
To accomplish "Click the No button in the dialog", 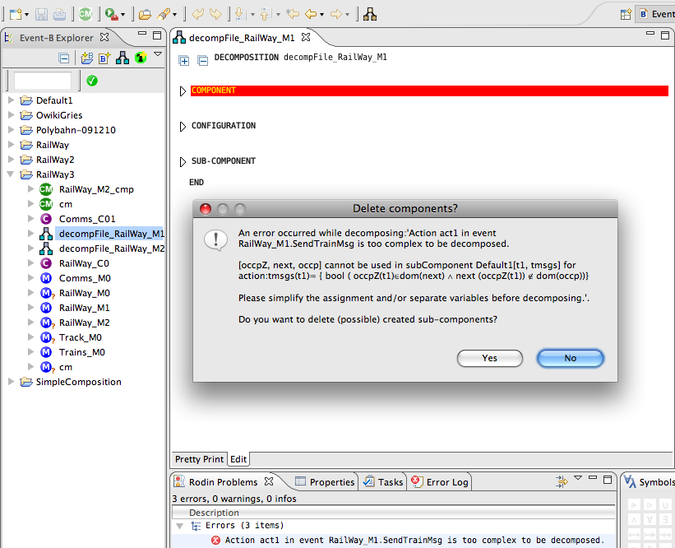I will [x=570, y=358].
